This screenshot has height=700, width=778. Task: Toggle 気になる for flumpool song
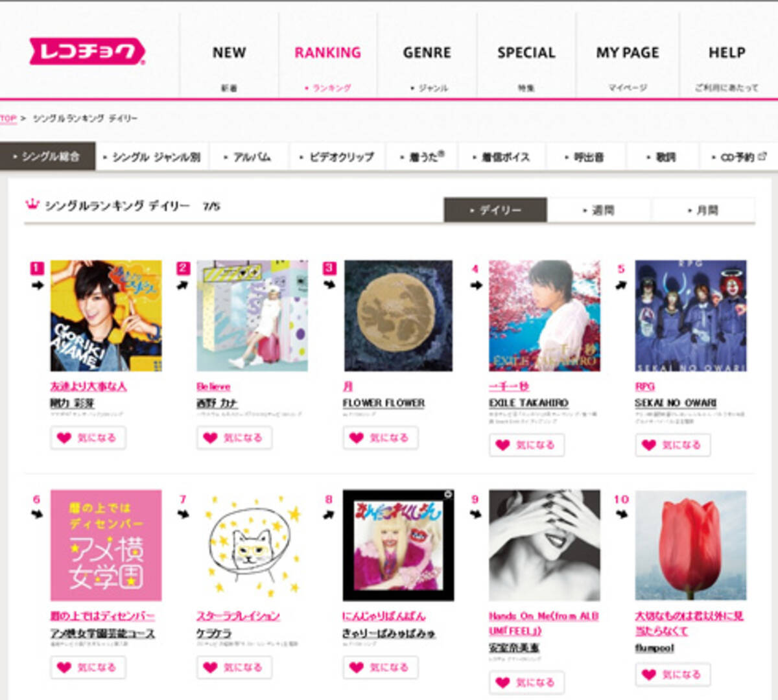point(673,674)
